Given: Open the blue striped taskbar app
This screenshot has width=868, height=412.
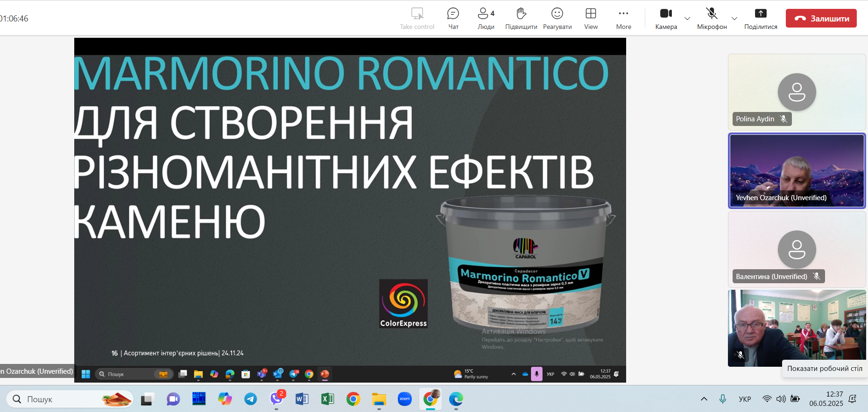Looking at the screenshot, I should (x=199, y=399).
